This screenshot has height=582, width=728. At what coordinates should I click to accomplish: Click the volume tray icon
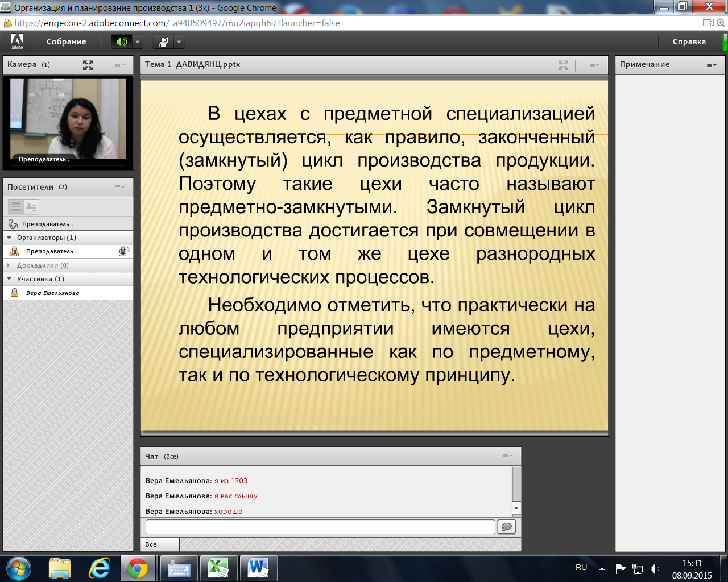(655, 568)
